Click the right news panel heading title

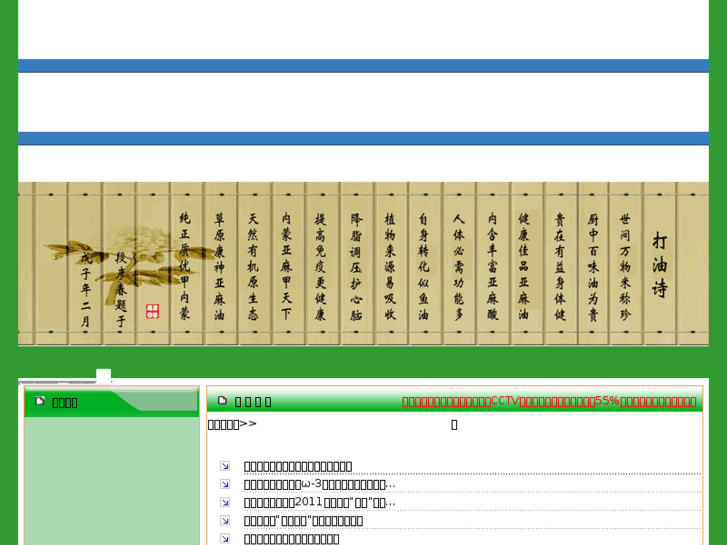coord(253,402)
